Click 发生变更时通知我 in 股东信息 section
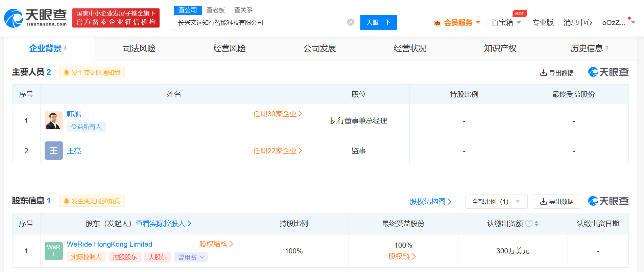 pyautogui.click(x=92, y=201)
